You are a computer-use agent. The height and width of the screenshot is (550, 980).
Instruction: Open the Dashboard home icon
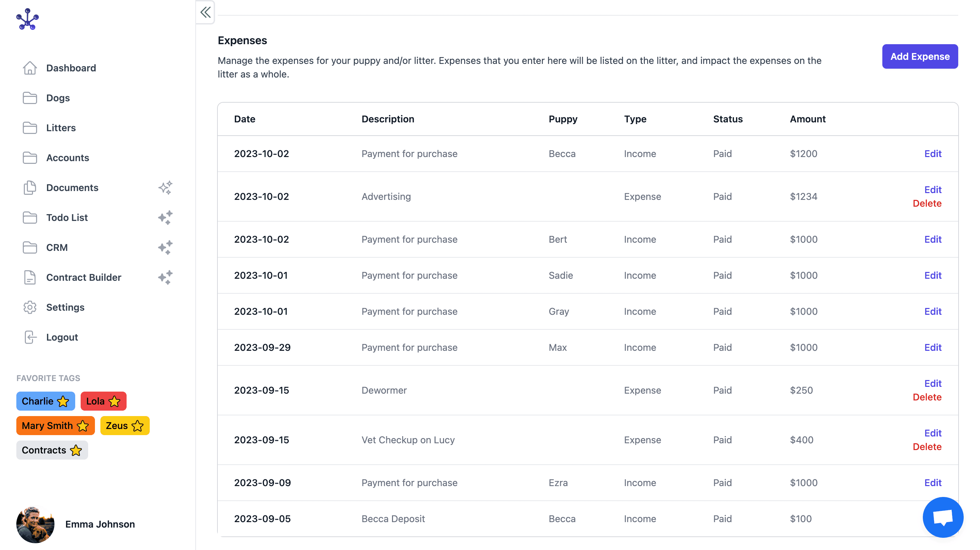click(30, 68)
